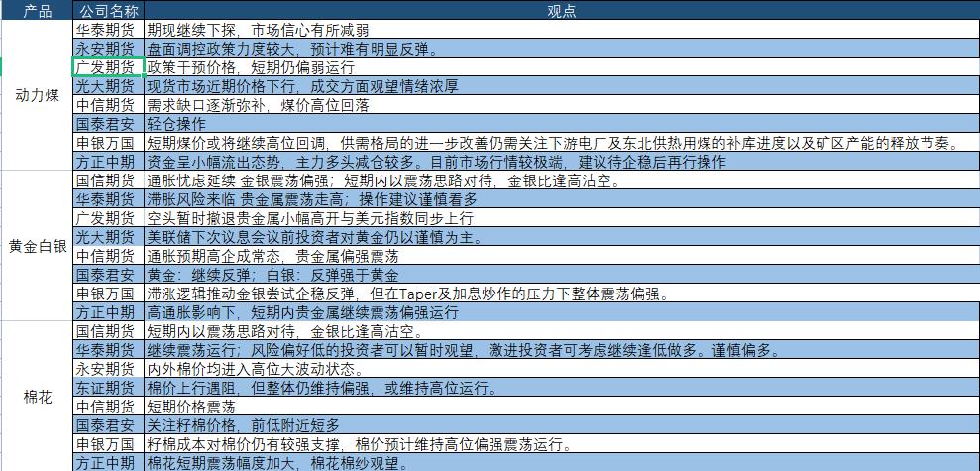Click the cell beginning 继续震荡运行；风险偏好低的投资者
The width and height of the screenshot is (980, 471).
point(562,350)
